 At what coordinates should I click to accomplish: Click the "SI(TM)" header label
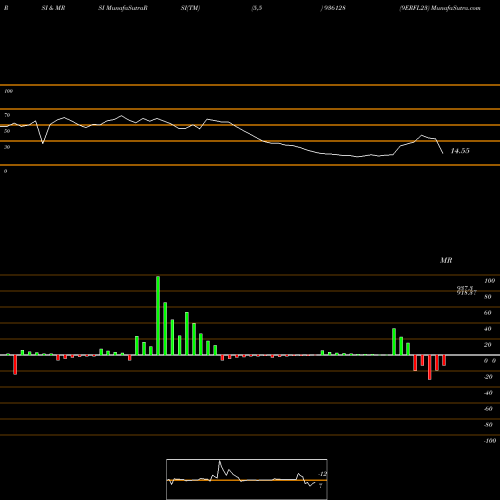(190, 8)
